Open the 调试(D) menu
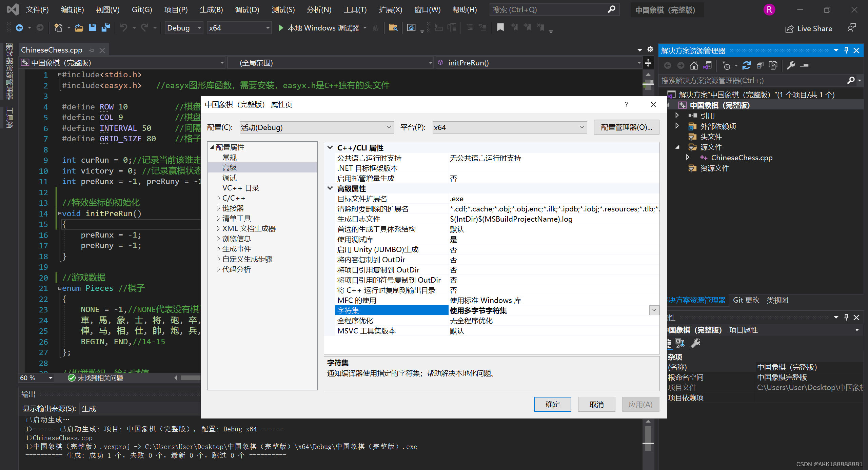The height and width of the screenshot is (470, 868). coord(247,9)
